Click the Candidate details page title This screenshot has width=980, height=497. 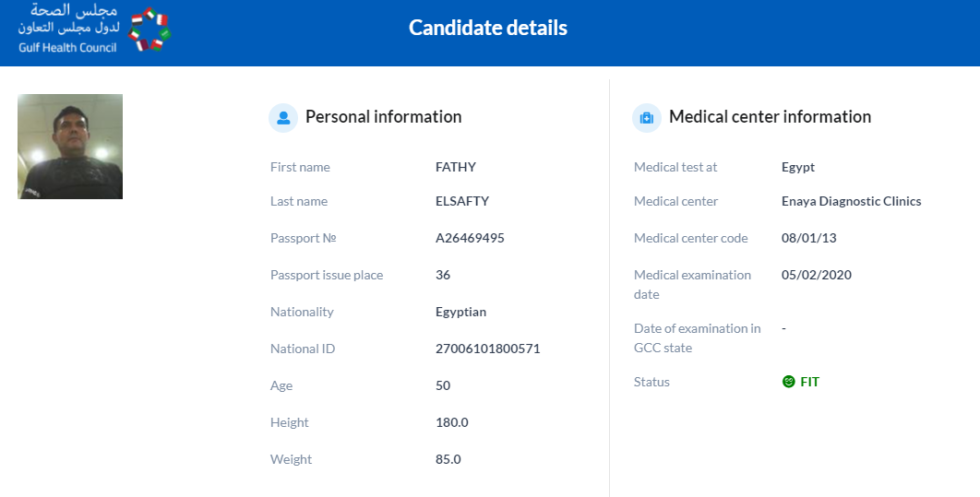488,28
